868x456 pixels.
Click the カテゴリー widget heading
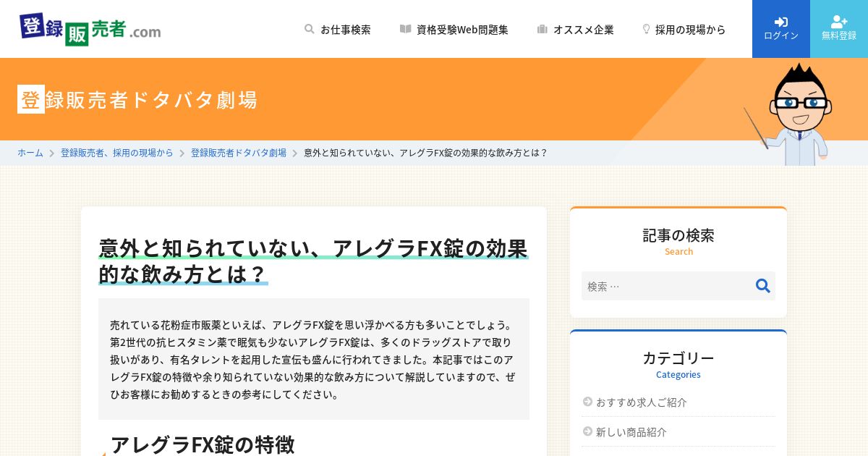pyautogui.click(x=678, y=358)
